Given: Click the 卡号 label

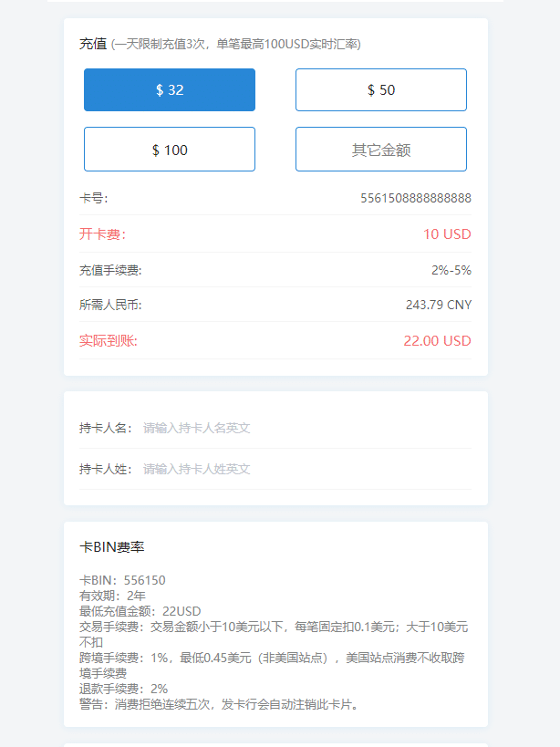Looking at the screenshot, I should pyautogui.click(x=93, y=198).
